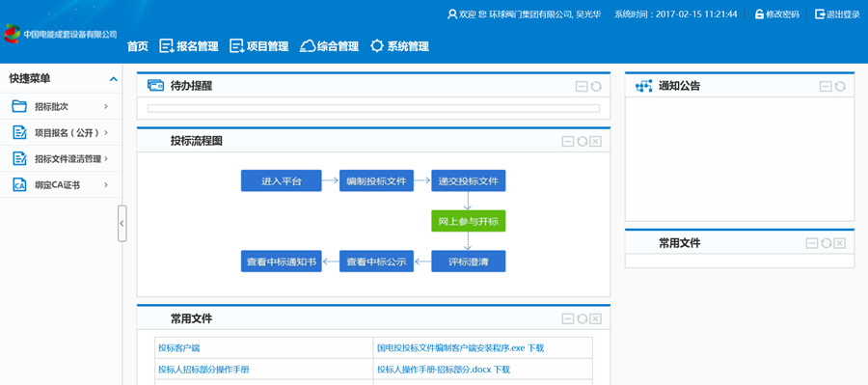868x385 pixels.
Task: Click the 递交投标文件 flowchart step
Action: click(469, 181)
